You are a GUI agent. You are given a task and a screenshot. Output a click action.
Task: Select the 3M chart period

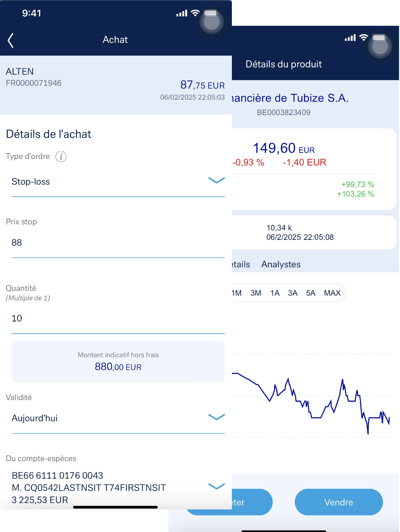(256, 293)
